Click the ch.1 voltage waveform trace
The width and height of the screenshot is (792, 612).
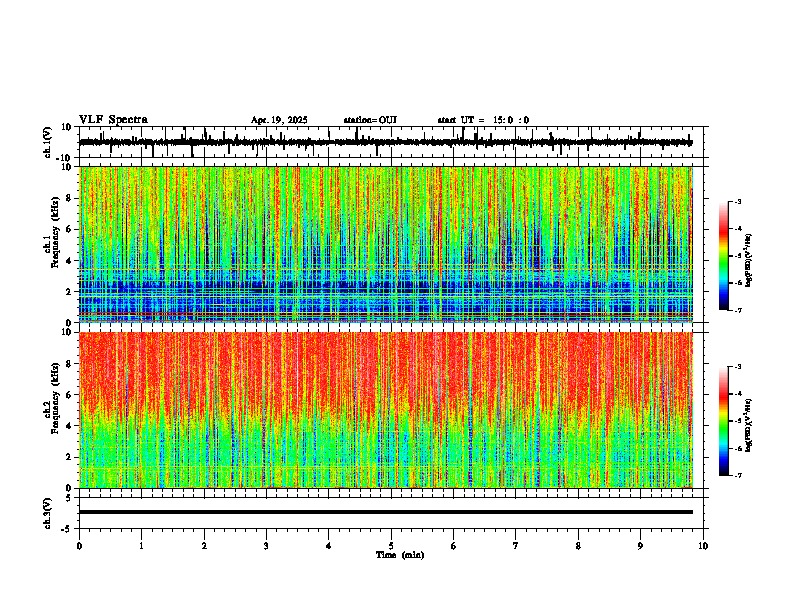click(x=385, y=142)
